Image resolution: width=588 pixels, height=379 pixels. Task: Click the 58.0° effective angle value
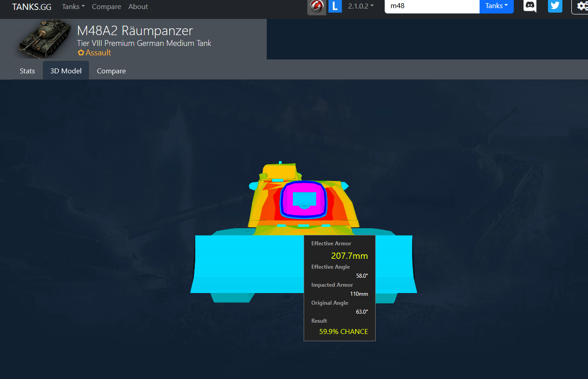tap(362, 276)
